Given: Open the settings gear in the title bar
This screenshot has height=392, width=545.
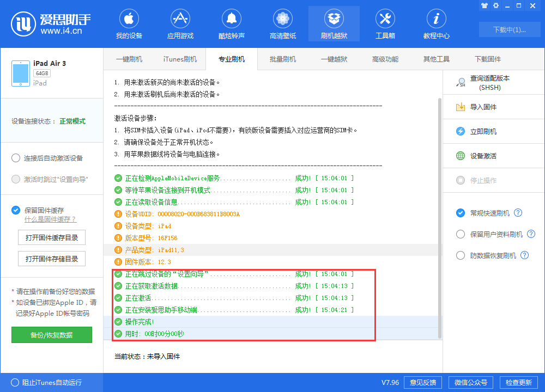Looking at the screenshot, I should point(495,6).
